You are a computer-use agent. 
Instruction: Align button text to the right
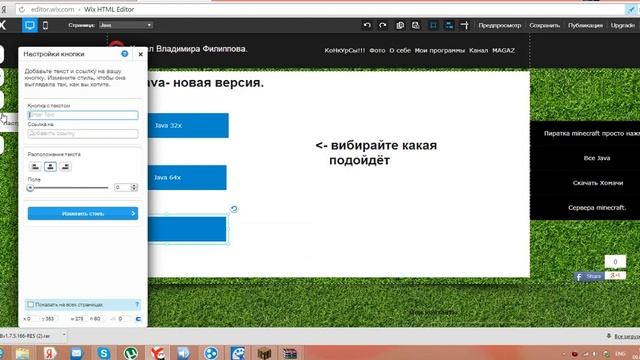[65, 167]
